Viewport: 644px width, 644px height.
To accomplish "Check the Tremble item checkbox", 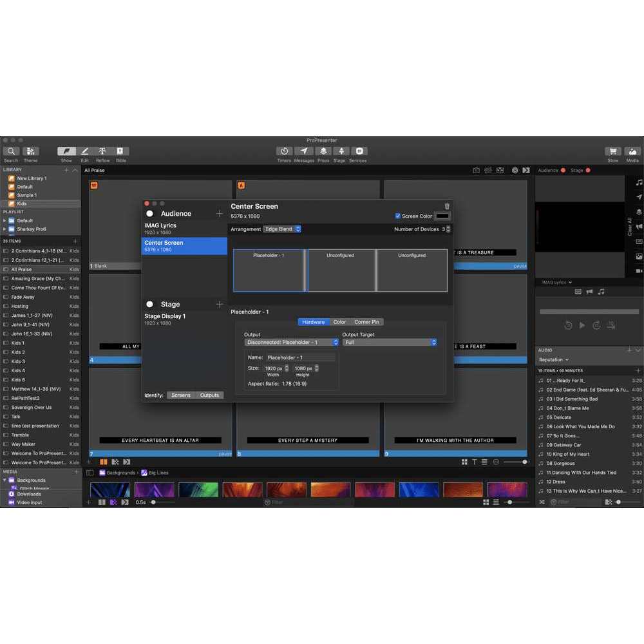I will pyautogui.click(x=6, y=435).
